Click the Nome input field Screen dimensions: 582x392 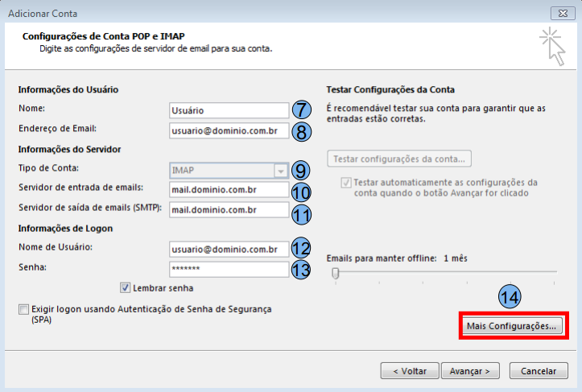(229, 110)
